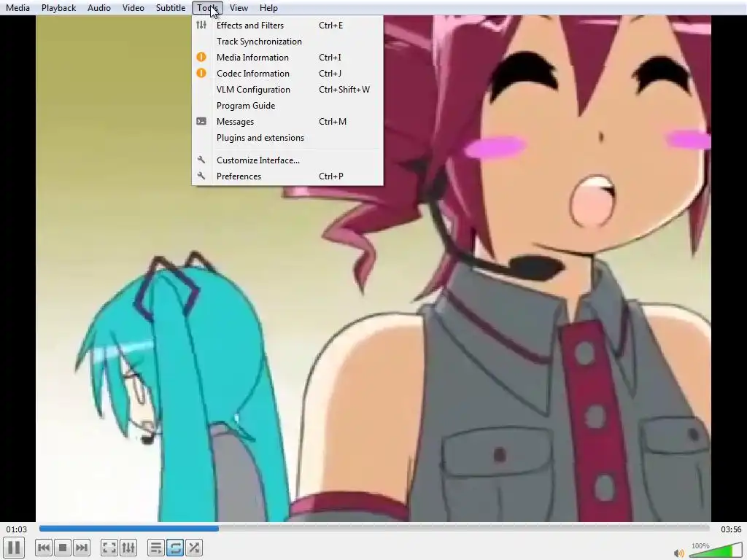Click the orange Media Information icon
Screen dimensions: 747x560
tap(201, 57)
